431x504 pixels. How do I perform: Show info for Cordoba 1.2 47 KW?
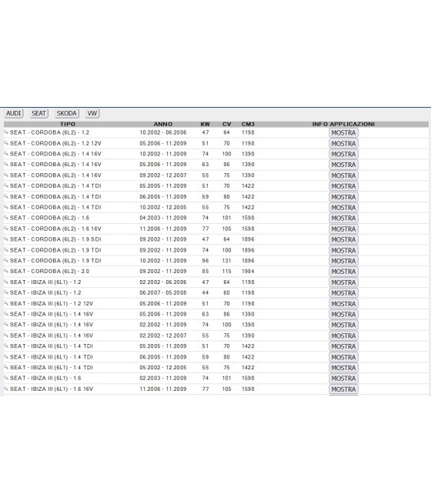(343, 133)
